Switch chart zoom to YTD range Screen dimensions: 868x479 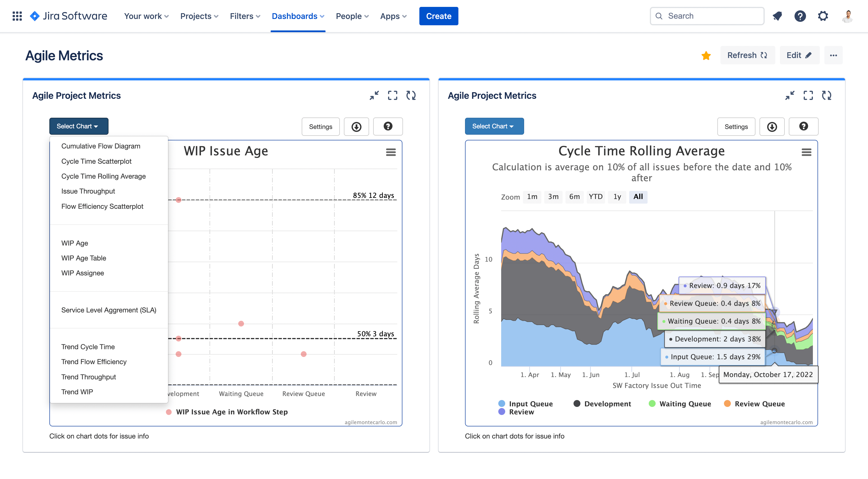[x=596, y=197]
